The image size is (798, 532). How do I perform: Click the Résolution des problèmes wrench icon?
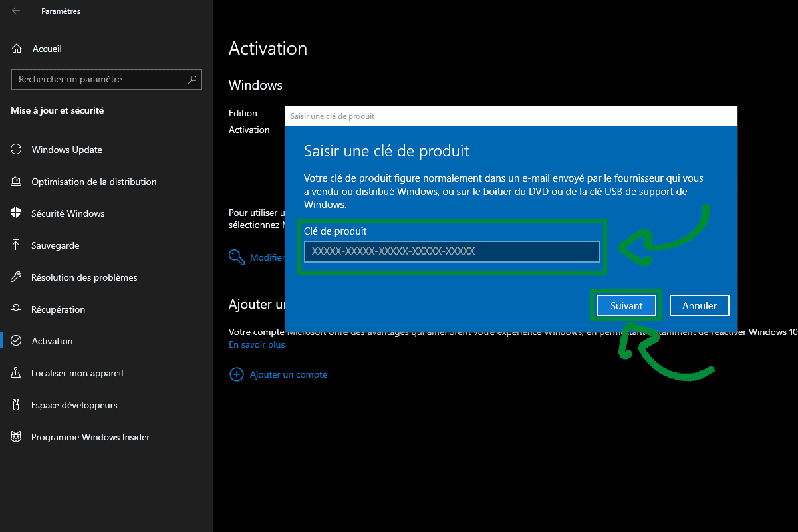point(16,277)
